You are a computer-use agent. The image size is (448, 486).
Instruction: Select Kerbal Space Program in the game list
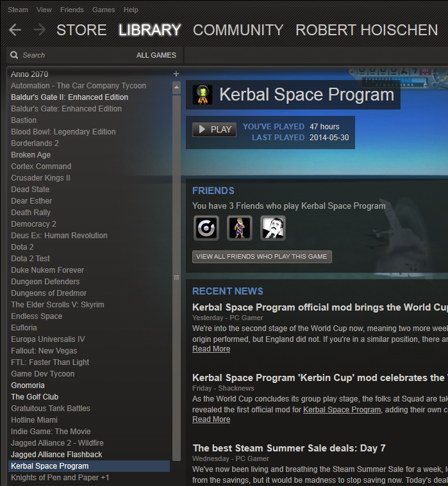tap(89, 466)
